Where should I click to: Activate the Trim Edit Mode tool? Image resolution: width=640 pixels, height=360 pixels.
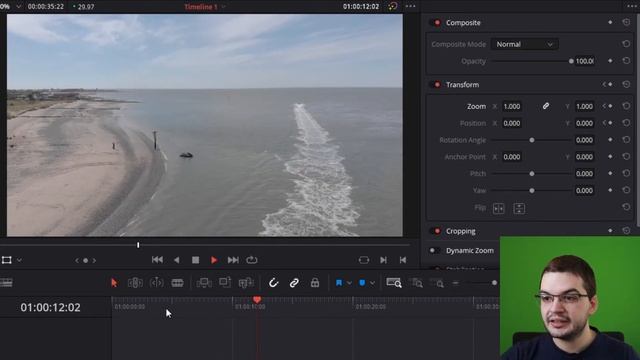[x=135, y=282]
